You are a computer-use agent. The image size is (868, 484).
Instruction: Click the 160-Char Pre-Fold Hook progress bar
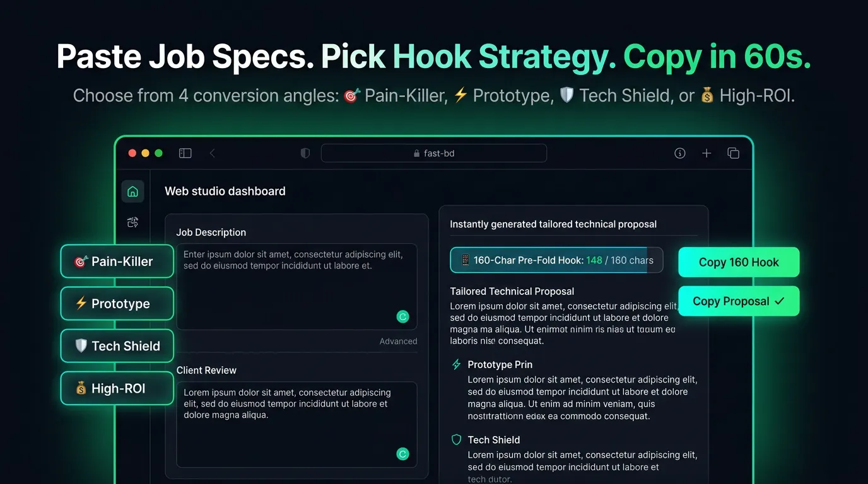tap(556, 260)
